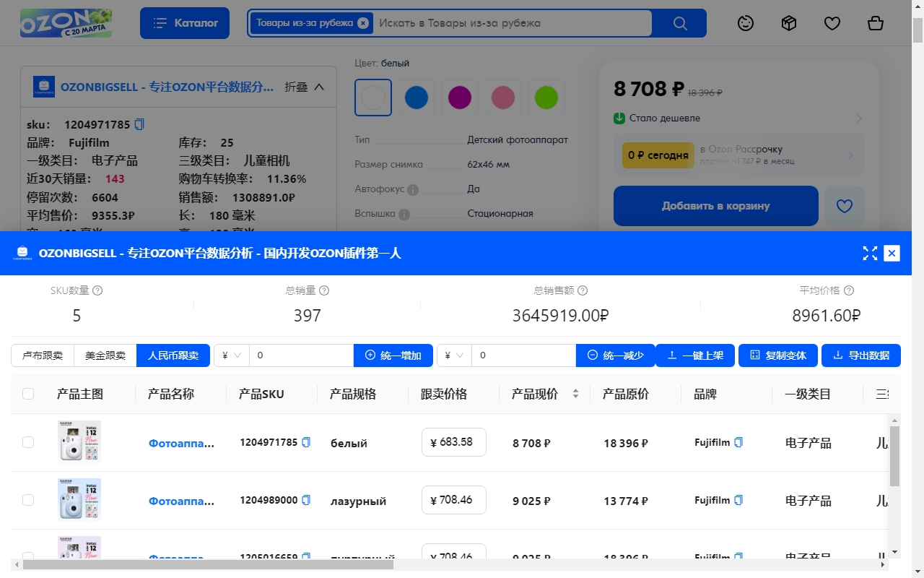This screenshot has width=924, height=578.
Task: Check the row for SKU 1204989000
Action: (28, 500)
